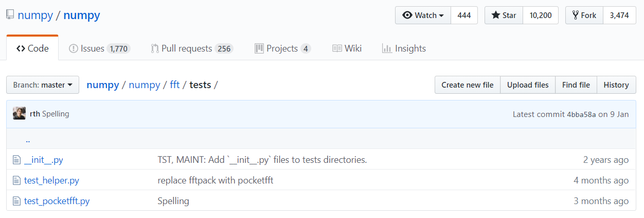Image resolution: width=644 pixels, height=218 pixels.
Task: Click the '2 years ago' timestamp
Action: 606,160
